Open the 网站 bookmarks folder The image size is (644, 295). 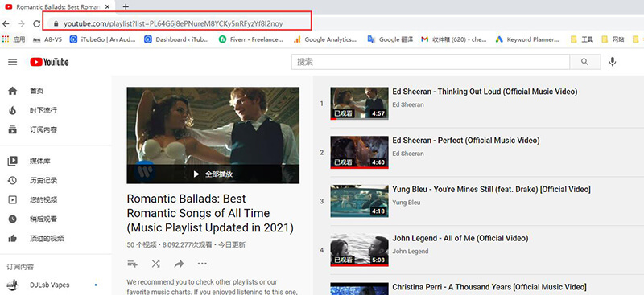click(613, 39)
